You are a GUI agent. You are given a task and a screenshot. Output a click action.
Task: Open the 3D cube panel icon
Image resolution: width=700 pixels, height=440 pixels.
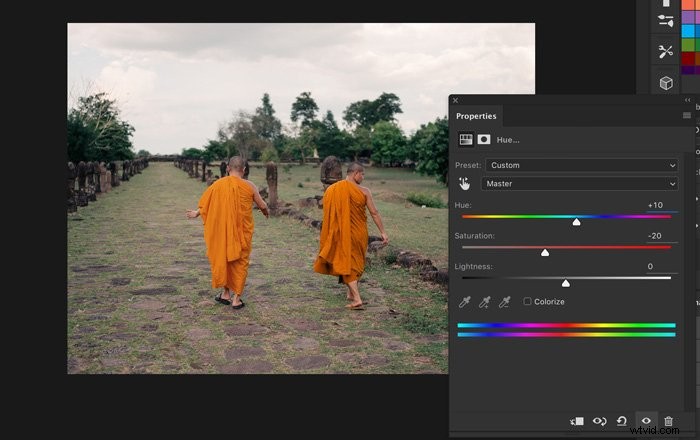pos(666,83)
